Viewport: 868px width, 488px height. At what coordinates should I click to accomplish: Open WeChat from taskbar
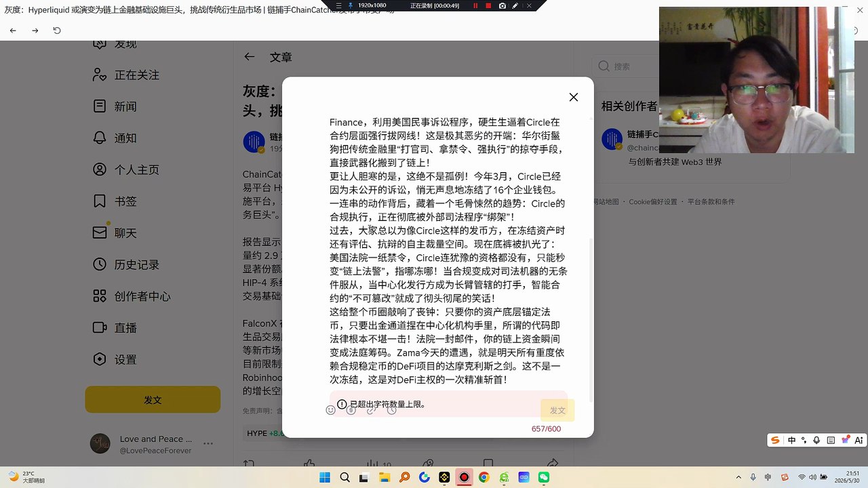coord(543,477)
